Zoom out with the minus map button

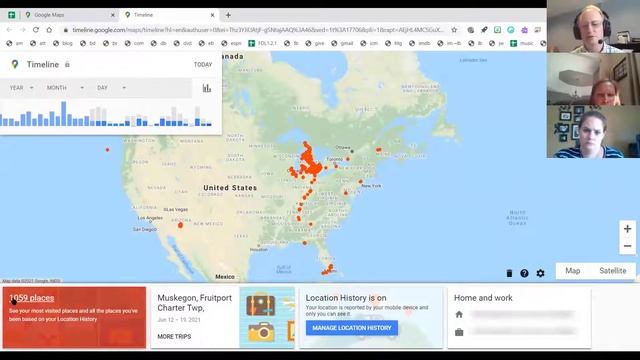(x=627, y=246)
